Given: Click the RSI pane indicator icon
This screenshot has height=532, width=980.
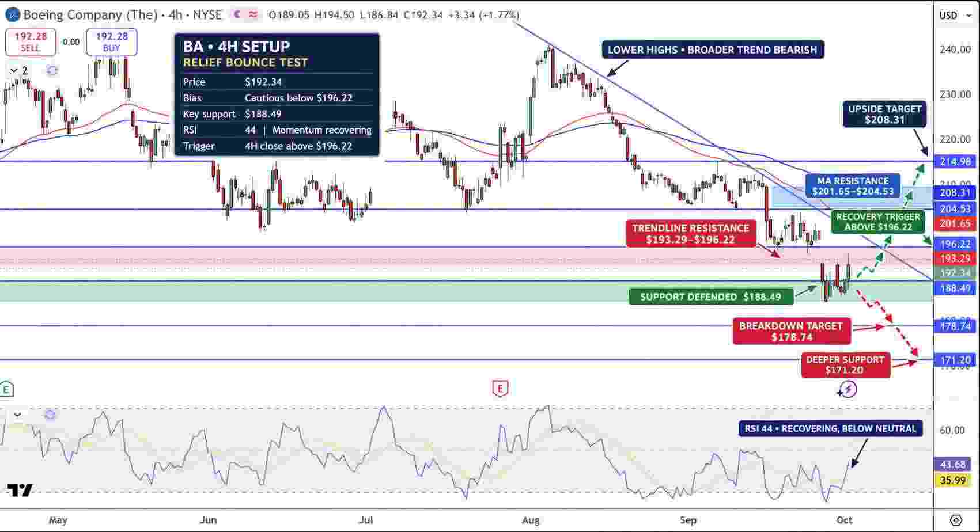Looking at the screenshot, I should [50, 415].
